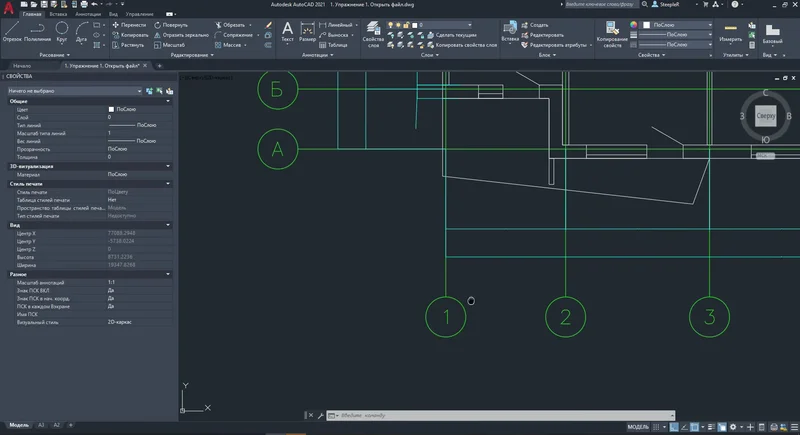Open the Начало document tab

[x=22, y=66]
